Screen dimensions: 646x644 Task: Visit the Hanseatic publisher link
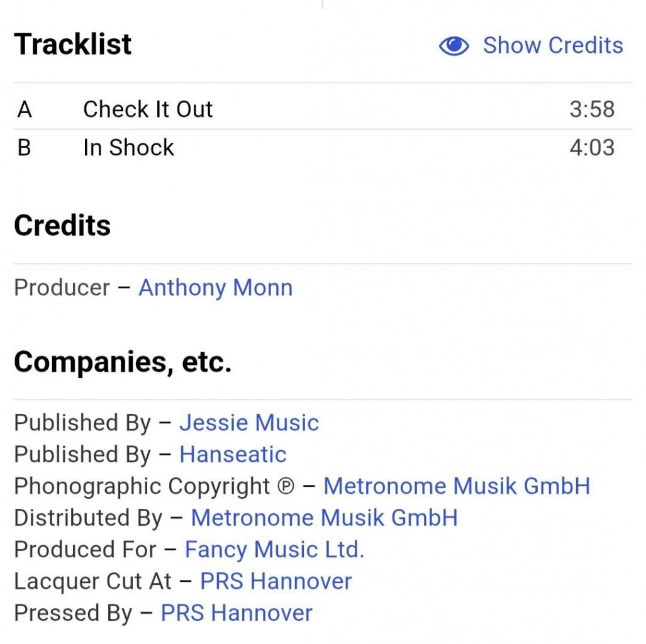click(233, 454)
